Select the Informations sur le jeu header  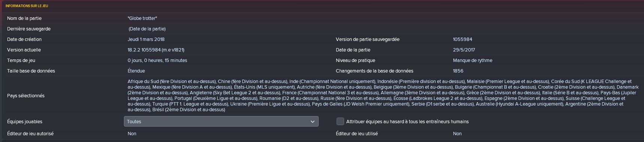[27, 6]
